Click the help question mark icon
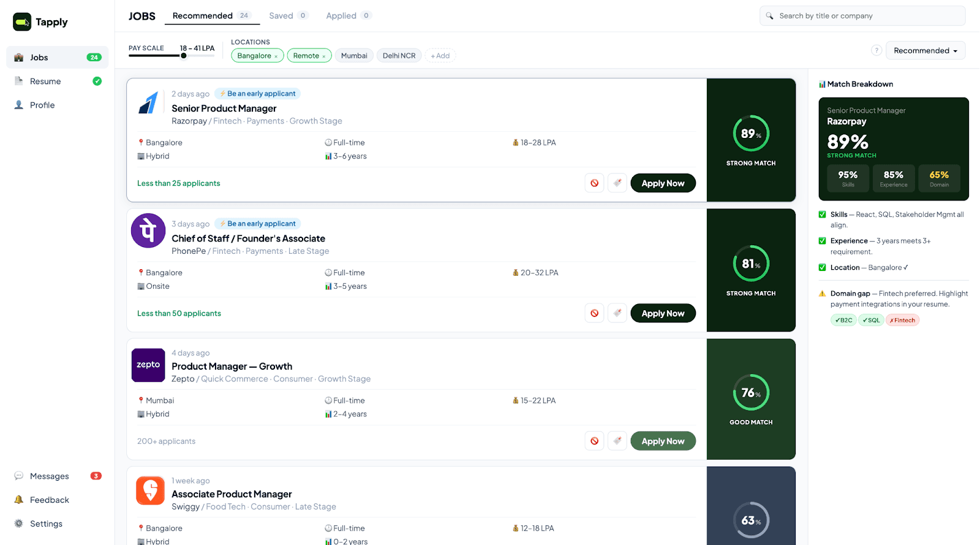The height and width of the screenshot is (545, 980). click(876, 51)
